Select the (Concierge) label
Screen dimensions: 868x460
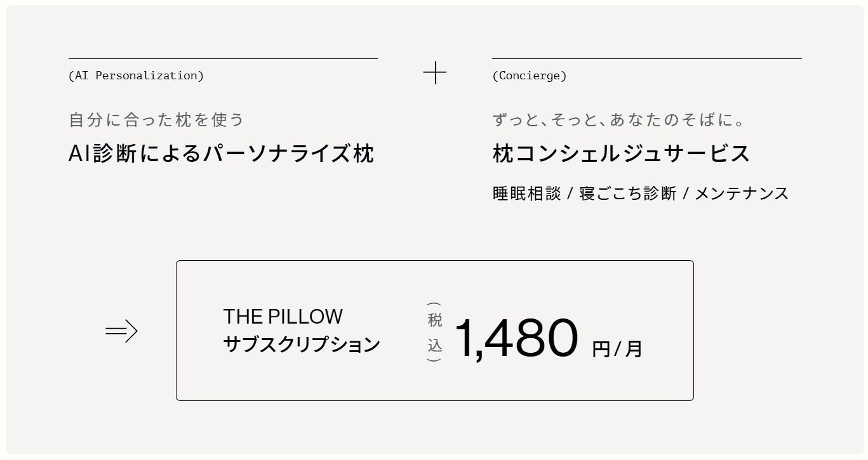pos(529,76)
